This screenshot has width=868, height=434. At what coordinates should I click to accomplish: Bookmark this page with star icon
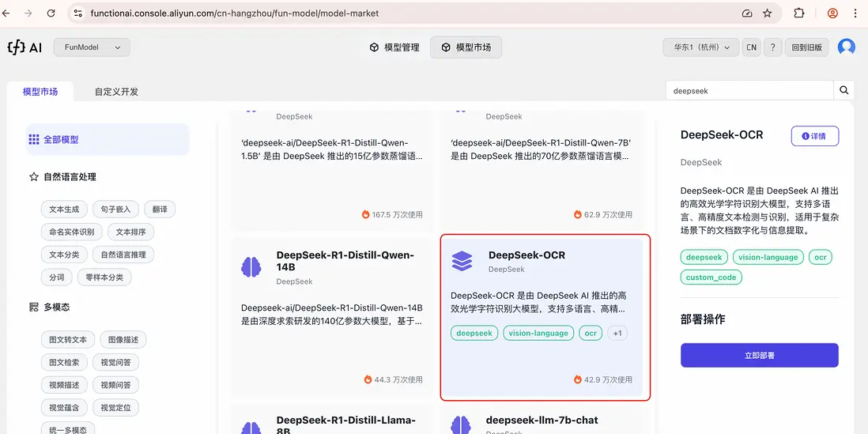pyautogui.click(x=768, y=13)
